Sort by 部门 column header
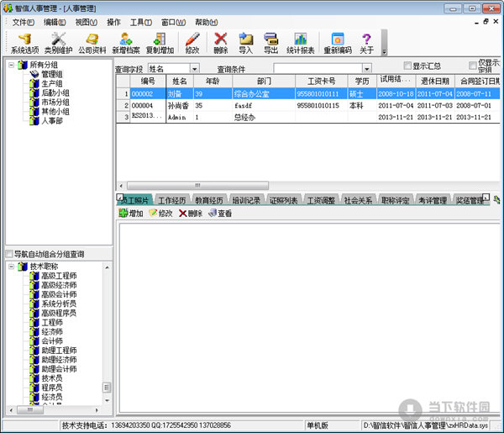 [264, 81]
